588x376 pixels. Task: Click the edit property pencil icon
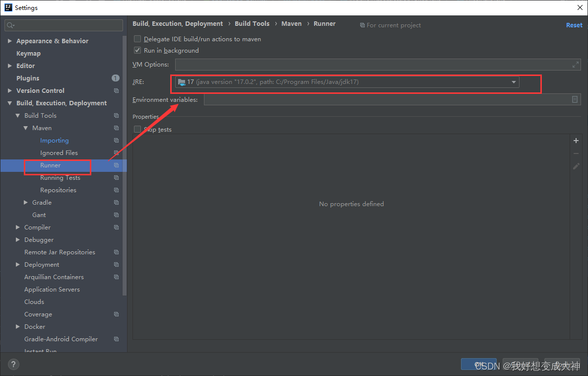pos(576,165)
